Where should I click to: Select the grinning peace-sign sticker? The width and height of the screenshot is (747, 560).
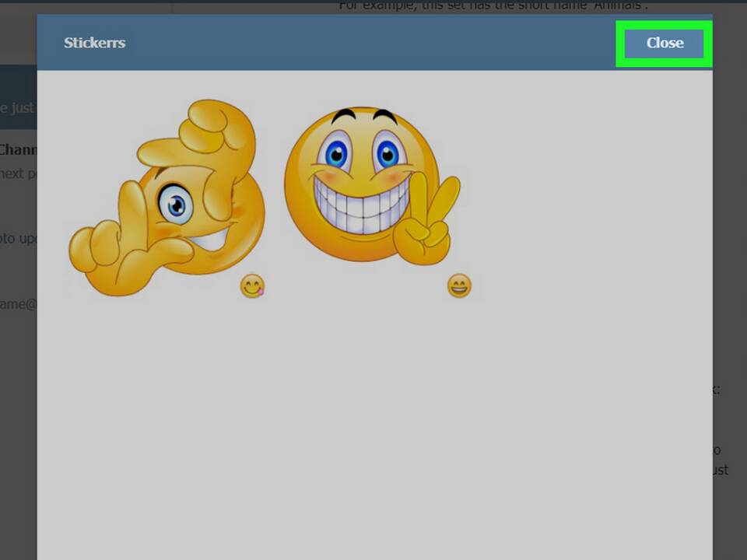(366, 187)
